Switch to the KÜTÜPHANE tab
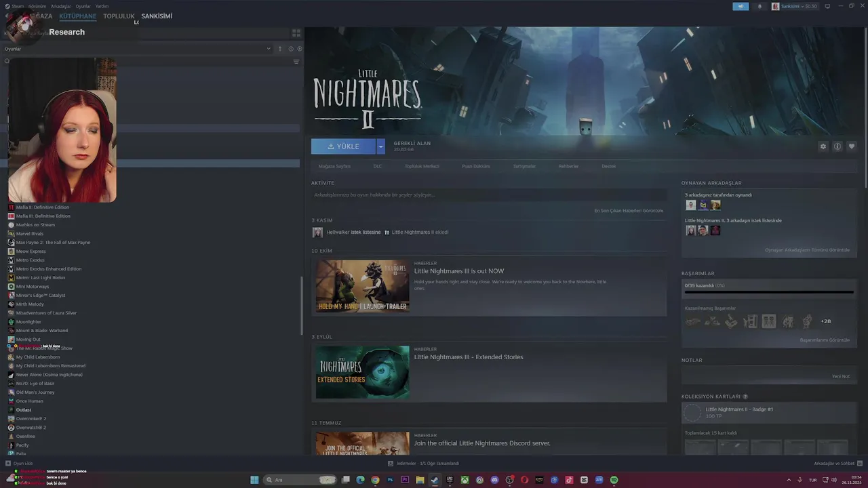The width and height of the screenshot is (868, 488). (77, 16)
